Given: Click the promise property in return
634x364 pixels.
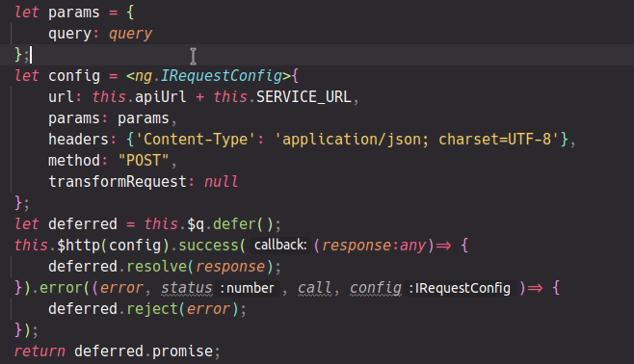Looking at the screenshot, I should point(182,351).
